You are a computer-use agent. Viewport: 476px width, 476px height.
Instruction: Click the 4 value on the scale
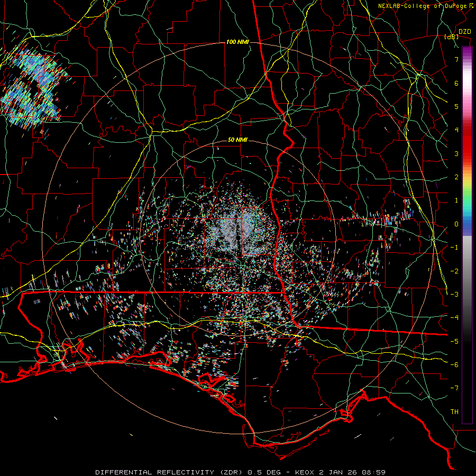[x=456, y=130]
